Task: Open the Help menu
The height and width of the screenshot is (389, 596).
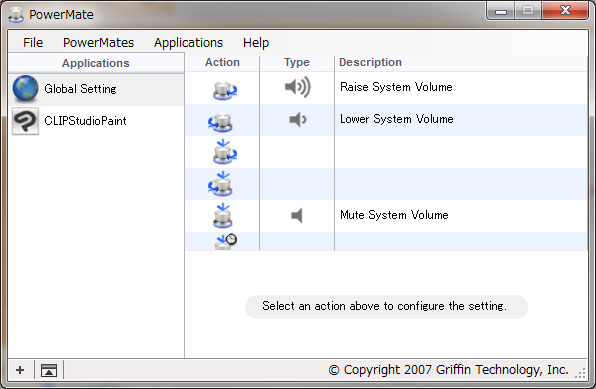Action: [256, 43]
